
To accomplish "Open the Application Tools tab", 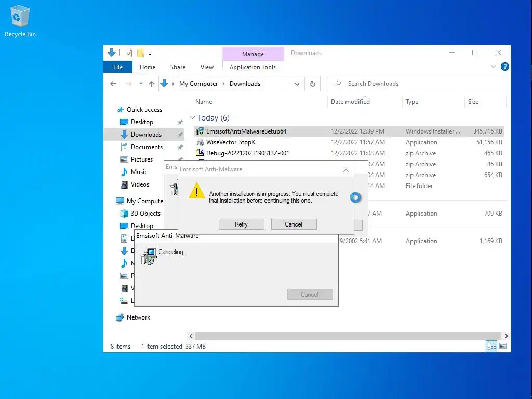I will pos(253,67).
